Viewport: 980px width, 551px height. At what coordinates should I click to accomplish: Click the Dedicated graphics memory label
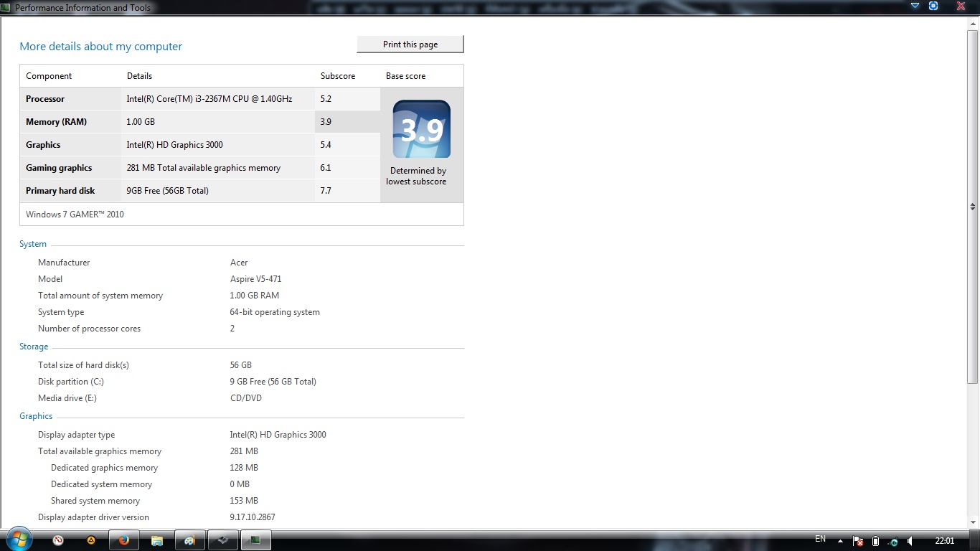click(x=104, y=468)
